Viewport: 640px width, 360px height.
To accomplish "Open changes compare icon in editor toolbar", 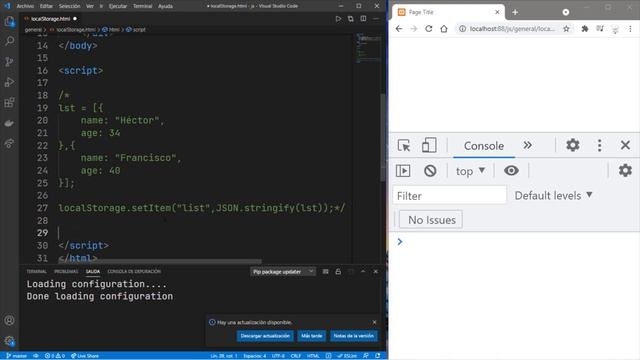I will pyautogui.click(x=351, y=19).
